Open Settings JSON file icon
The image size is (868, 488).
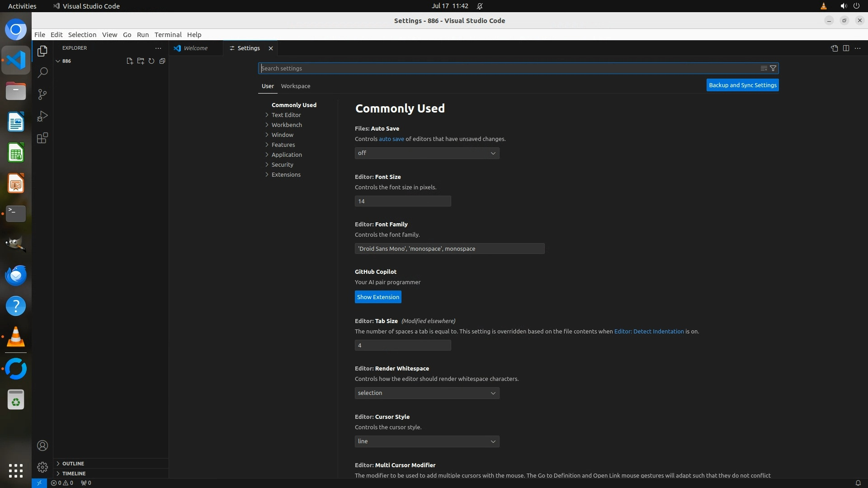(x=834, y=48)
